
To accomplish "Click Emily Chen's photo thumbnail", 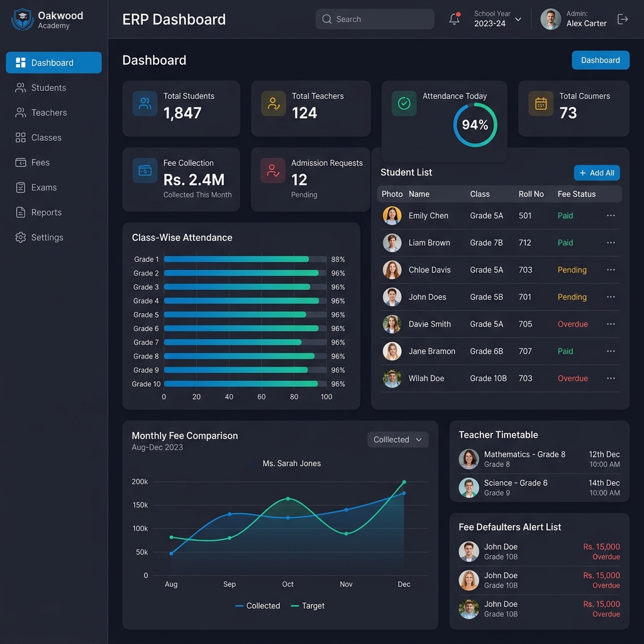I will click(392, 216).
